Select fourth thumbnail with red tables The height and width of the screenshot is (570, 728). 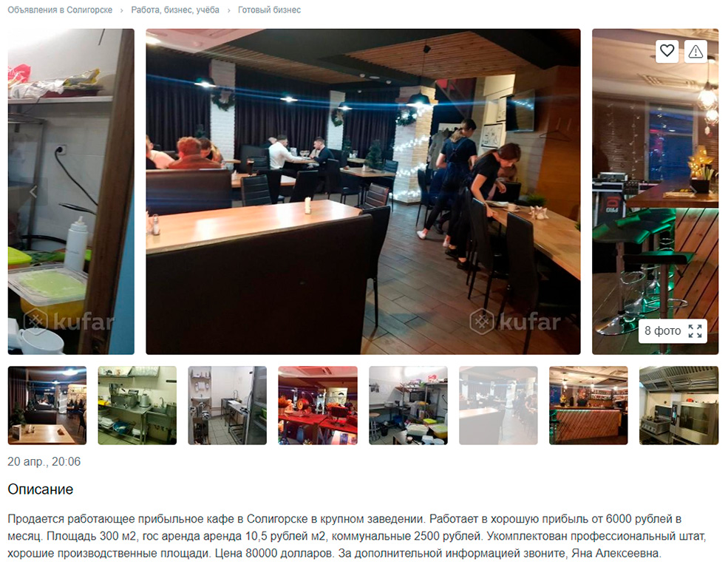pyautogui.click(x=318, y=406)
